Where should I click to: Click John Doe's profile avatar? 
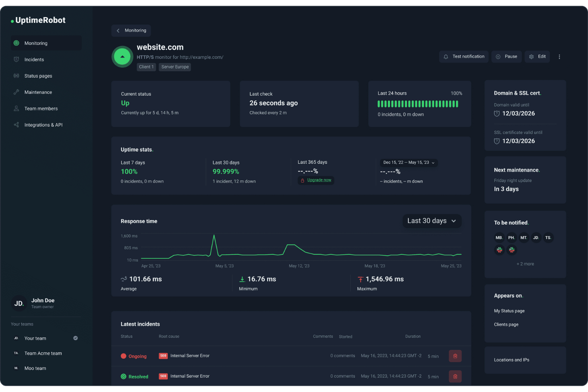[x=19, y=303]
